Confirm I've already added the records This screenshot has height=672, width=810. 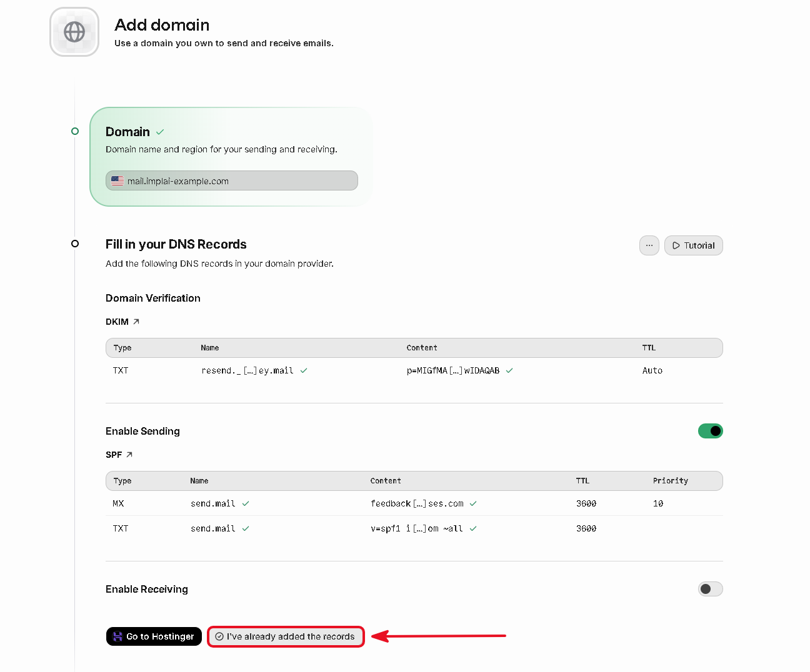286,636
